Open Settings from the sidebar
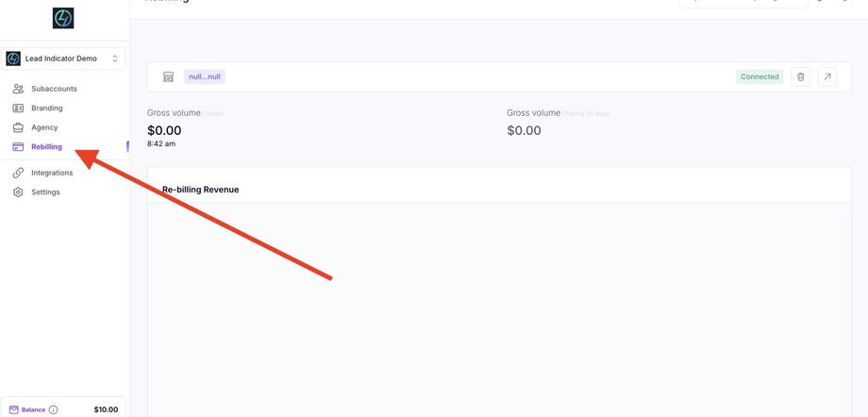This screenshot has width=868, height=417. click(45, 192)
